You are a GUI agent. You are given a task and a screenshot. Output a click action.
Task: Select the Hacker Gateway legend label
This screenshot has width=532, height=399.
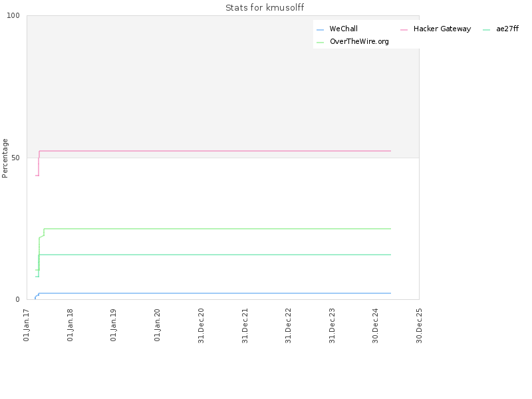pos(442,29)
